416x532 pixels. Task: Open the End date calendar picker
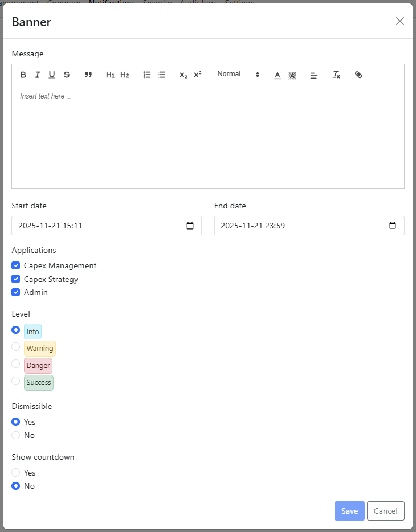(393, 226)
